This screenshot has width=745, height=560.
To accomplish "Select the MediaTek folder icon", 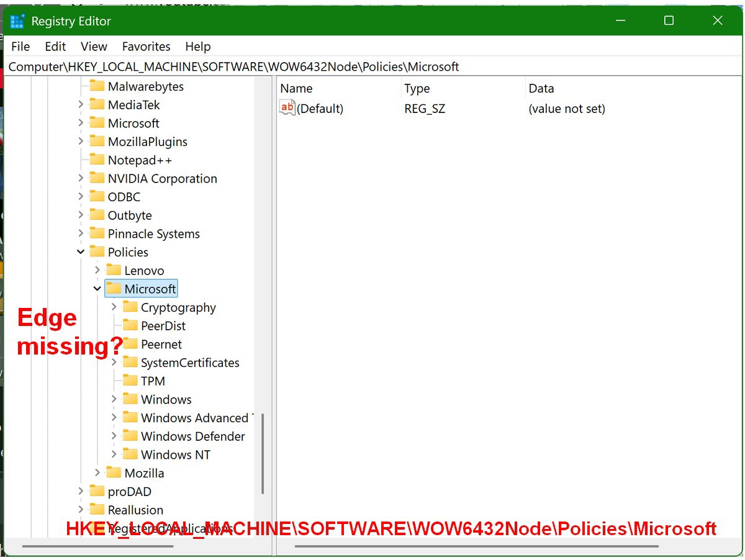I will (97, 105).
